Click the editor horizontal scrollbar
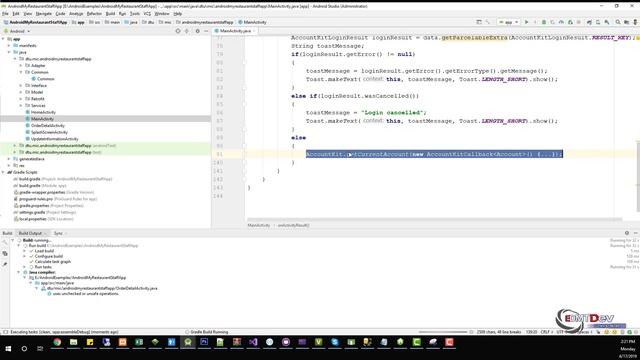This screenshot has width=640, height=360. [x=435, y=220]
